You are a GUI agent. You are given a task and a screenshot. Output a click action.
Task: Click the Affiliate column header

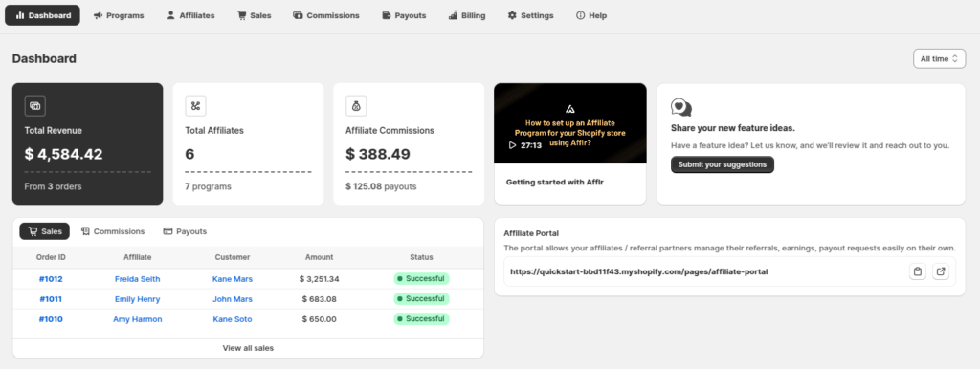138,257
